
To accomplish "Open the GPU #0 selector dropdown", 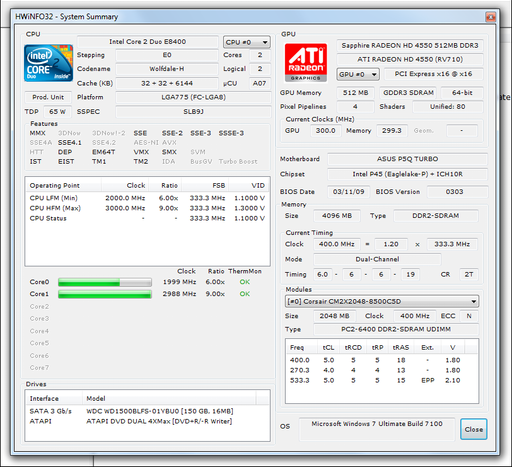I will click(x=358, y=74).
